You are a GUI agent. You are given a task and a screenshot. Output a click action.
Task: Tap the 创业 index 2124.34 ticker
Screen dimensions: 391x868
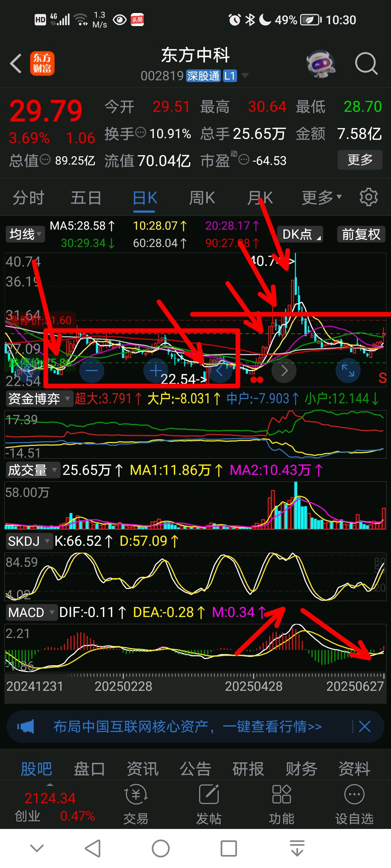pyautogui.click(x=55, y=807)
